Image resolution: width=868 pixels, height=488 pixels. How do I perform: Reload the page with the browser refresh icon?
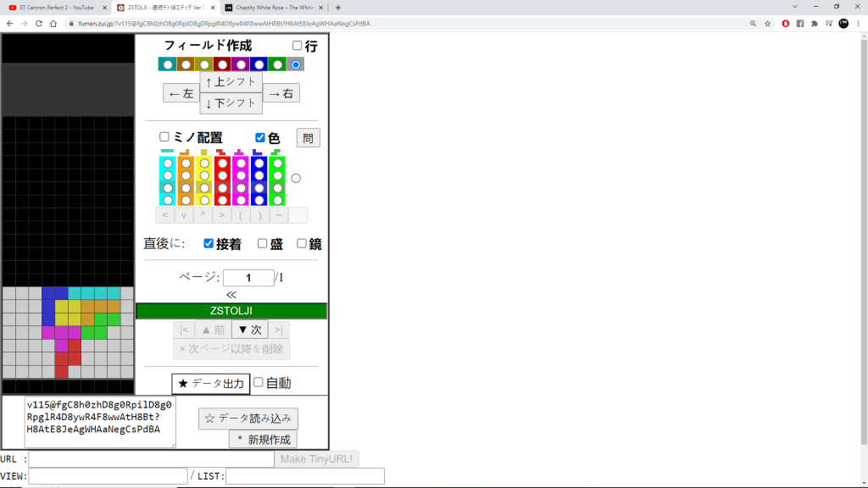click(x=39, y=24)
